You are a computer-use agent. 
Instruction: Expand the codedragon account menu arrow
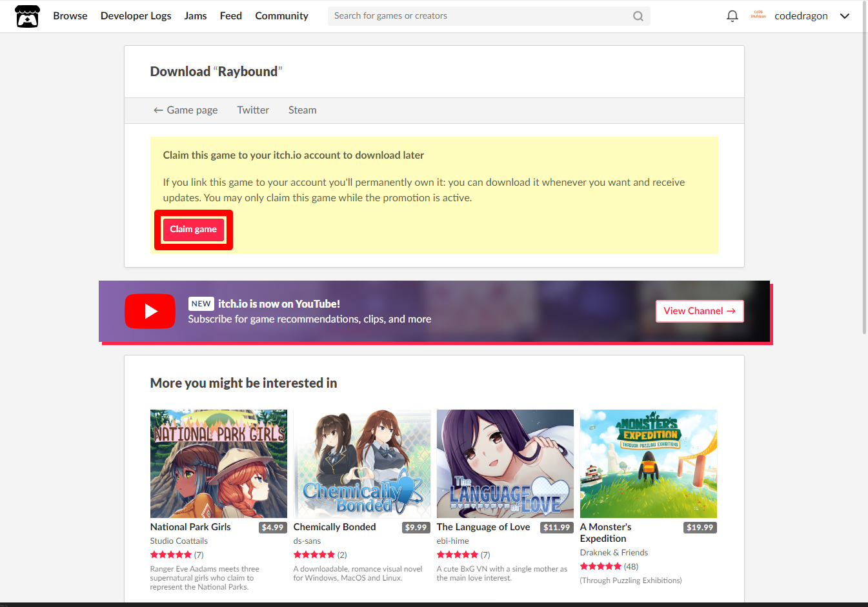click(x=845, y=16)
